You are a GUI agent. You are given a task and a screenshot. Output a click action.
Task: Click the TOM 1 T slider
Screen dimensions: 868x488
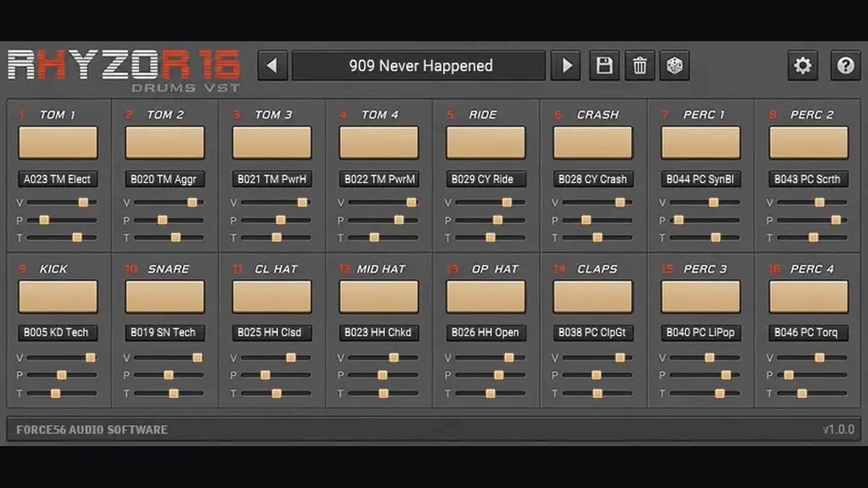(61, 237)
